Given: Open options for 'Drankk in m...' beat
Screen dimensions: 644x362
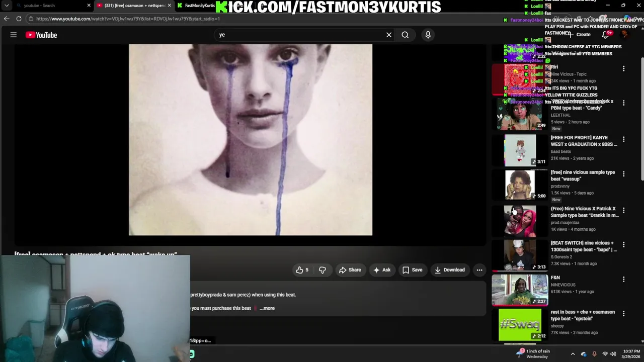Looking at the screenshot, I should click(x=623, y=210).
